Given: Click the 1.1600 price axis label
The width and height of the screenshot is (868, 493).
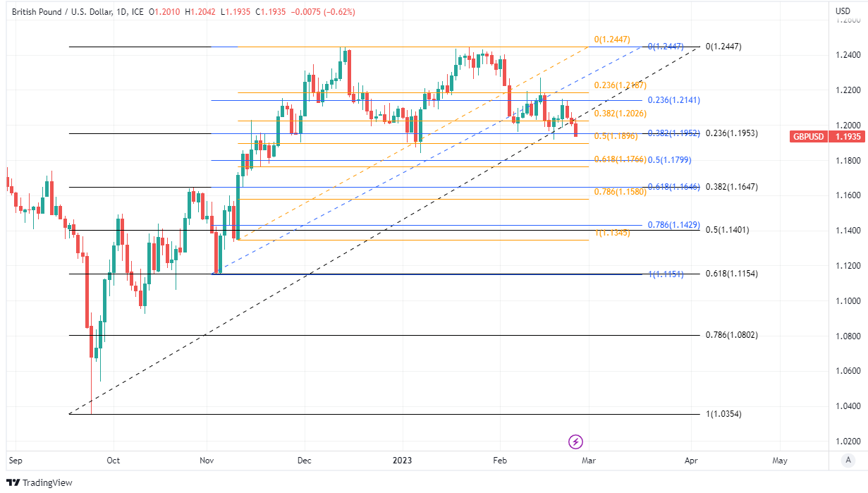Looking at the screenshot, I should click(x=848, y=195).
